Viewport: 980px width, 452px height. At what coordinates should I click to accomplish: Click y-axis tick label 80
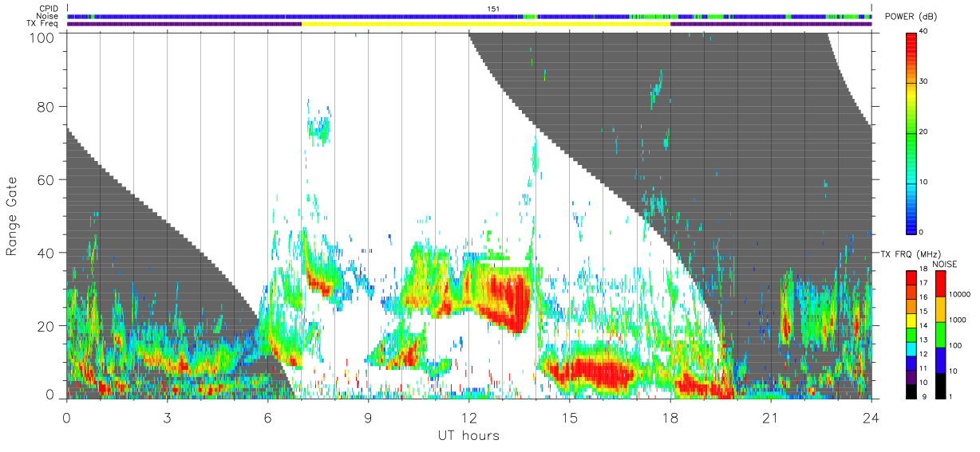[x=45, y=107]
